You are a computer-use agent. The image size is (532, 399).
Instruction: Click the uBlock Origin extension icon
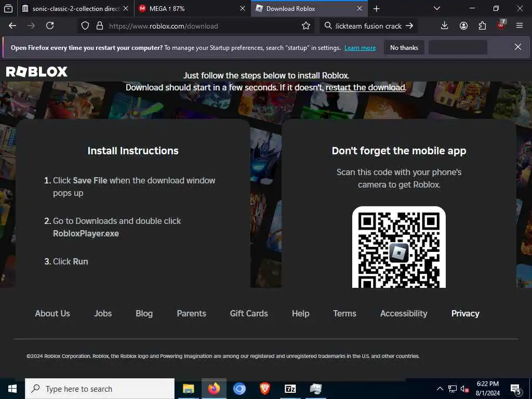coord(501,25)
